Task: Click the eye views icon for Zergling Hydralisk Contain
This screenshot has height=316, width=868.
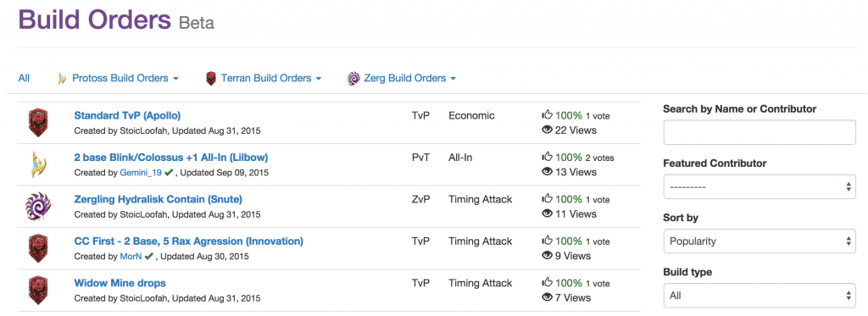Action: (547, 213)
